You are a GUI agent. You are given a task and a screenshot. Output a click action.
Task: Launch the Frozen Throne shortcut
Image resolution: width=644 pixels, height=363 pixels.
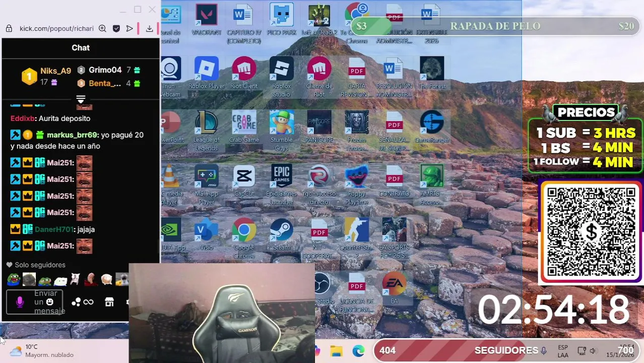[356, 131]
